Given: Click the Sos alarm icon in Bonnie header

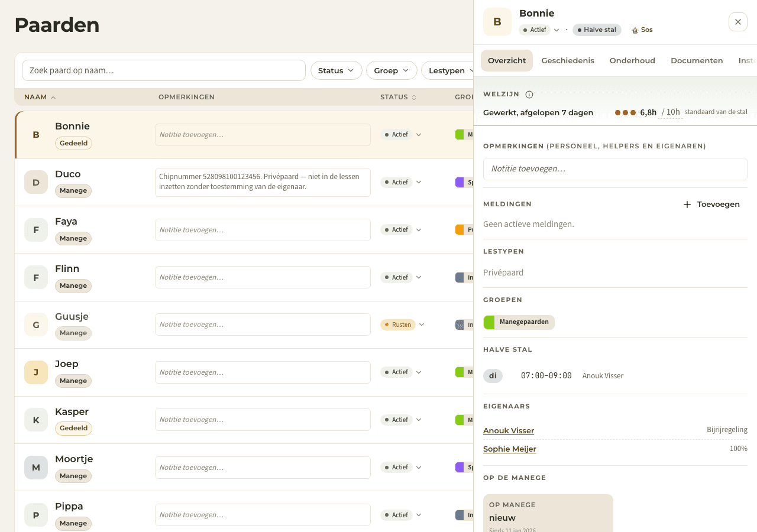Looking at the screenshot, I should pos(635,30).
